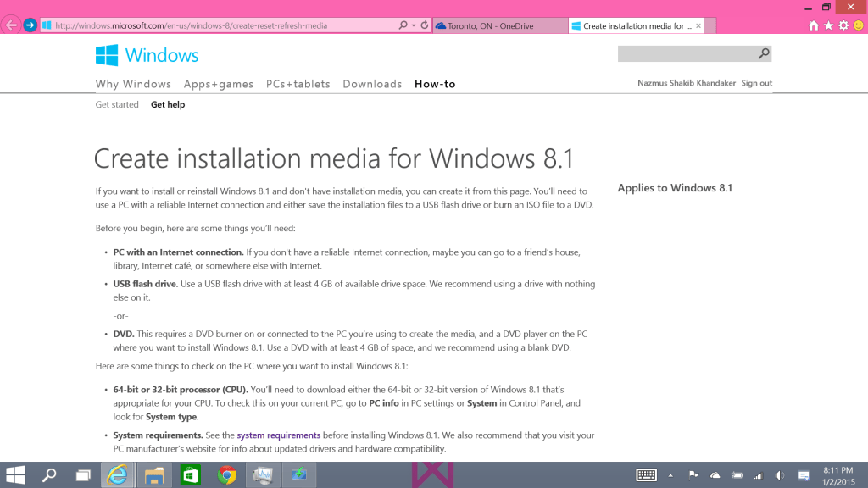Click Get started sub-navigation link
Screen dimensions: 868x488
pyautogui.click(x=117, y=104)
